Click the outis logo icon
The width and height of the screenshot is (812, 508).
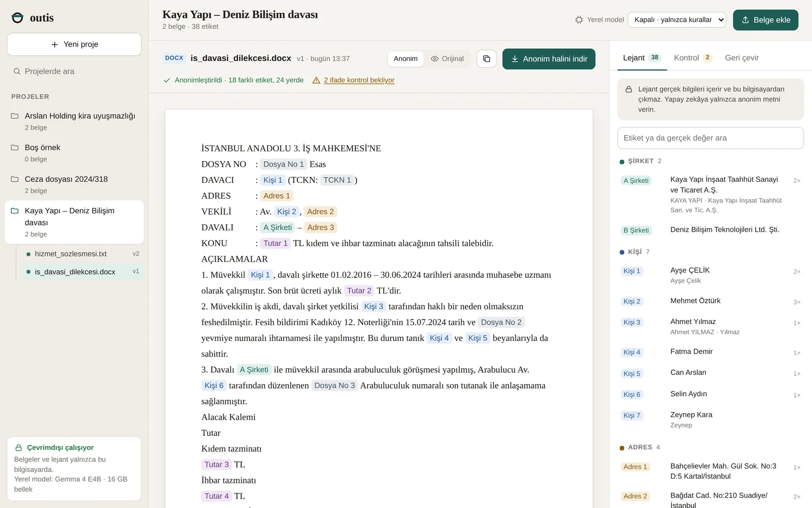18,18
